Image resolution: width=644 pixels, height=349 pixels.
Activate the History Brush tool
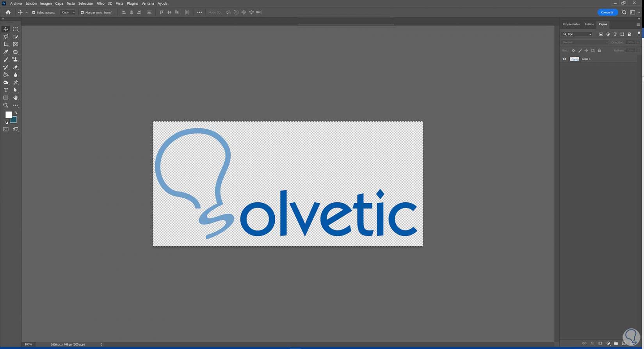tap(6, 67)
